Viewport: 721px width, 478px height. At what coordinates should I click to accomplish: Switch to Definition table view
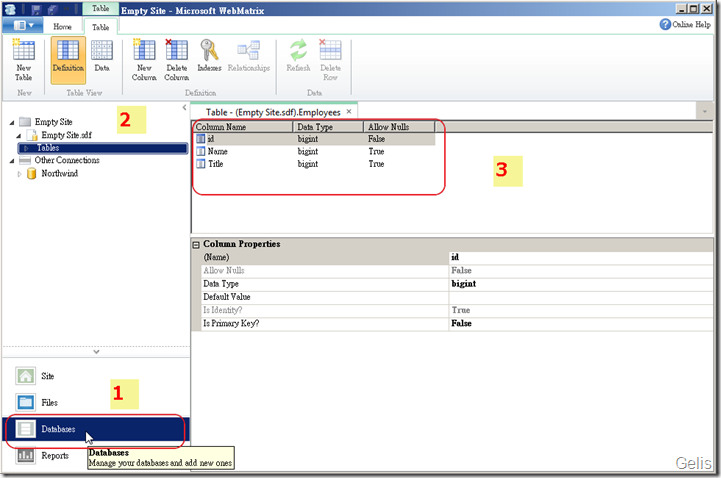coord(68,60)
